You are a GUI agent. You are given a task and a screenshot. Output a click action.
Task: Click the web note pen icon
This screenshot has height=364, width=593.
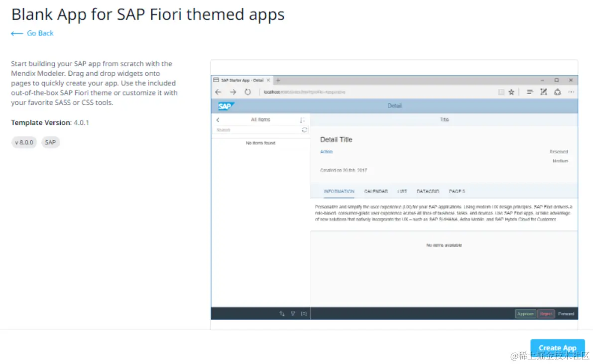[543, 92]
